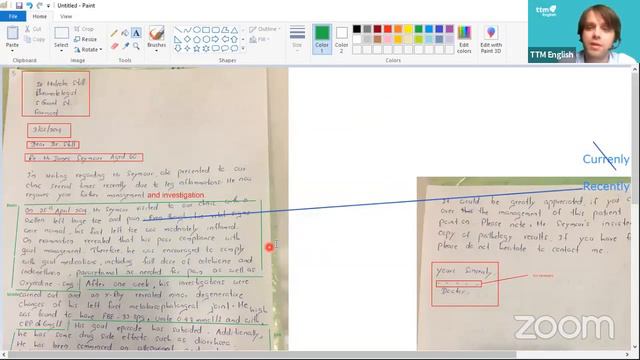The width and height of the screenshot is (640, 360).
Task: Select the Diamond shape
Action: tap(187, 39)
